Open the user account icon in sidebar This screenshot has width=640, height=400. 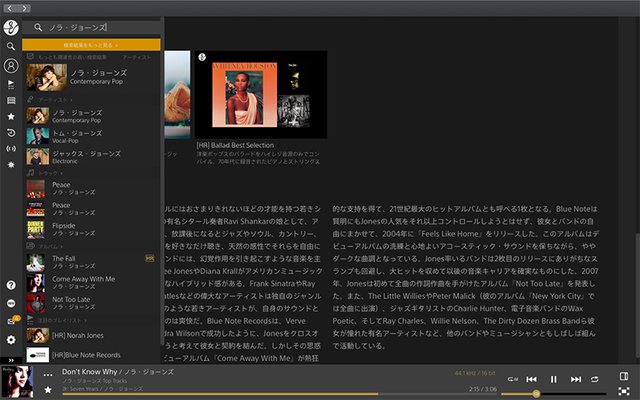[10, 66]
